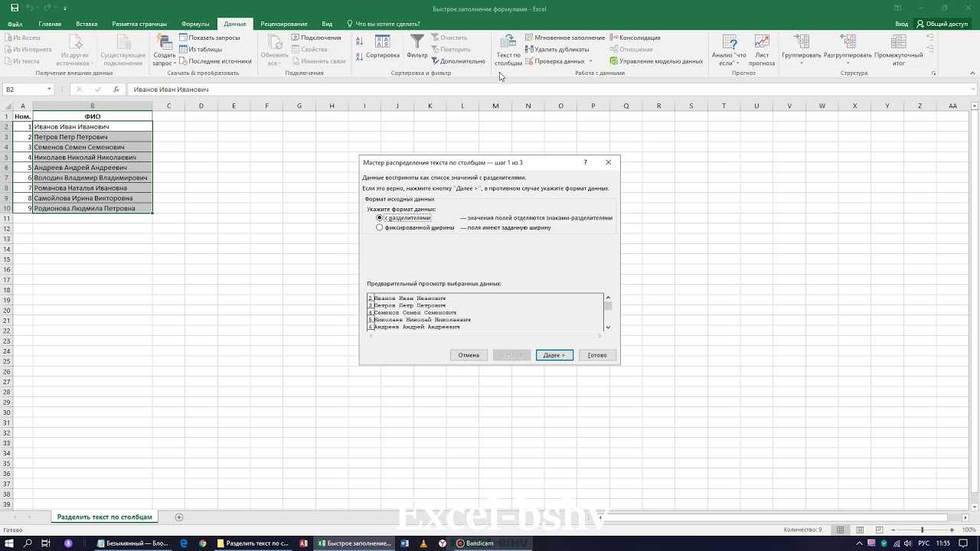Switch to Page Layout (Разметка страницы) tab
Screen dimensions: 980x551
point(139,24)
